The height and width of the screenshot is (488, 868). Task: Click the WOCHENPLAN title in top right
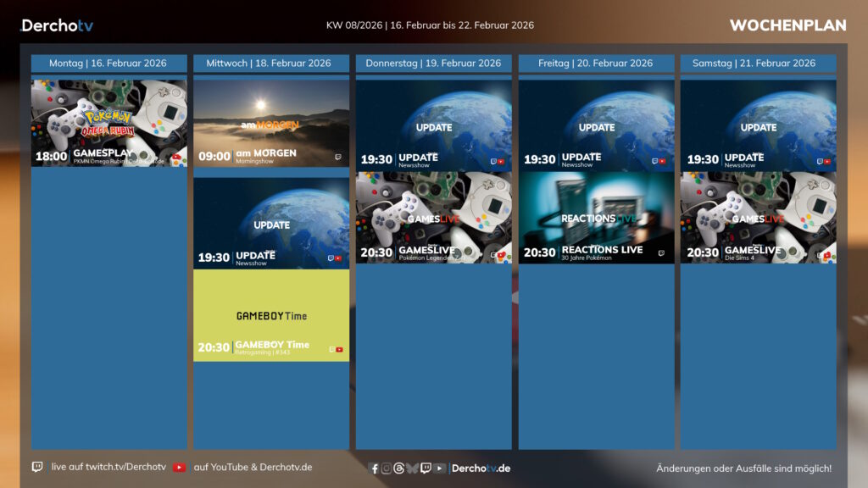tap(787, 25)
